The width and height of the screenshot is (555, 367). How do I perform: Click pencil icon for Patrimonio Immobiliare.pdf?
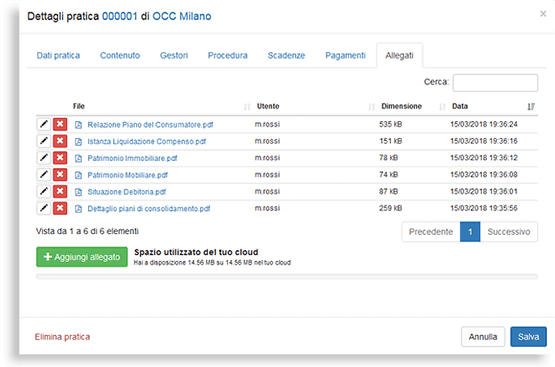44,158
